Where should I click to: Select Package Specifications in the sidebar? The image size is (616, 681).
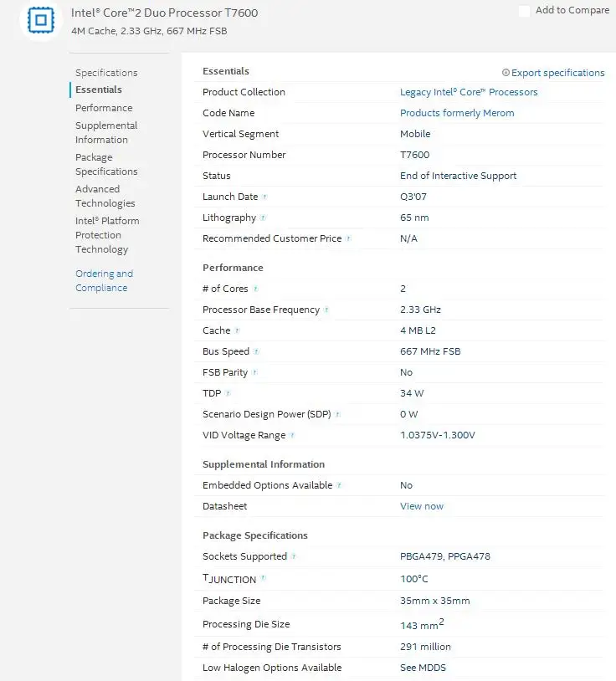(x=106, y=165)
